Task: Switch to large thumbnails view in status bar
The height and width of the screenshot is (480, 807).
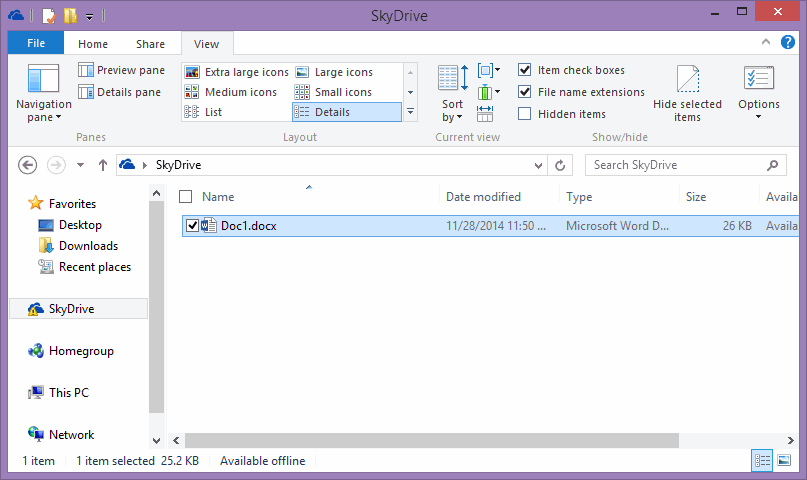Action: (784, 460)
